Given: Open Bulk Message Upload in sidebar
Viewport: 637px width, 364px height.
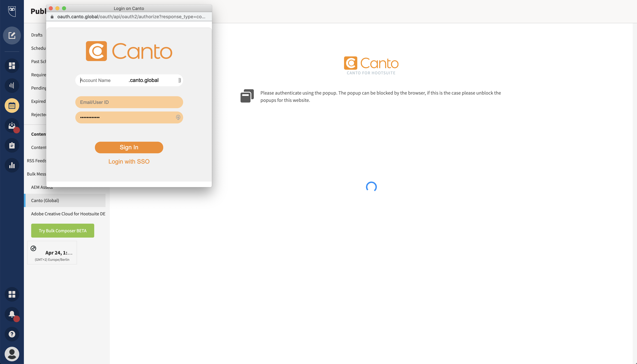Looking at the screenshot, I should (36, 174).
